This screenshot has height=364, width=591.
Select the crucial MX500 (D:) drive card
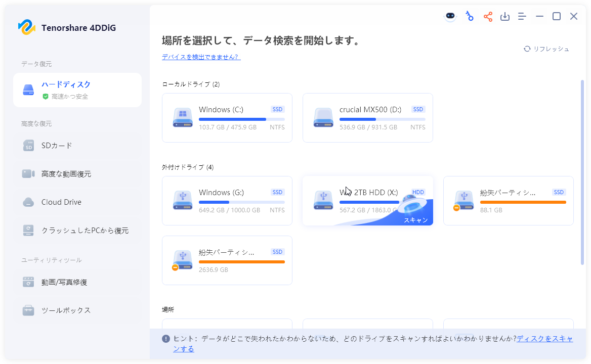(367, 118)
